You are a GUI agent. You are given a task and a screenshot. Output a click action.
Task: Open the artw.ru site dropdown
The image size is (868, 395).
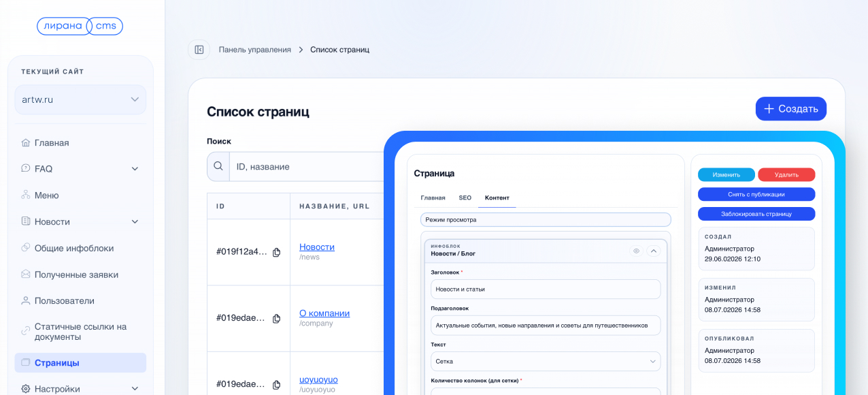point(80,99)
